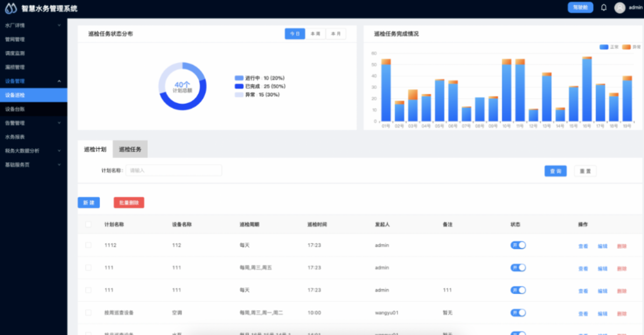Switch to the 巡检任务 tab
The width and height of the screenshot is (644, 335).
pos(130,149)
